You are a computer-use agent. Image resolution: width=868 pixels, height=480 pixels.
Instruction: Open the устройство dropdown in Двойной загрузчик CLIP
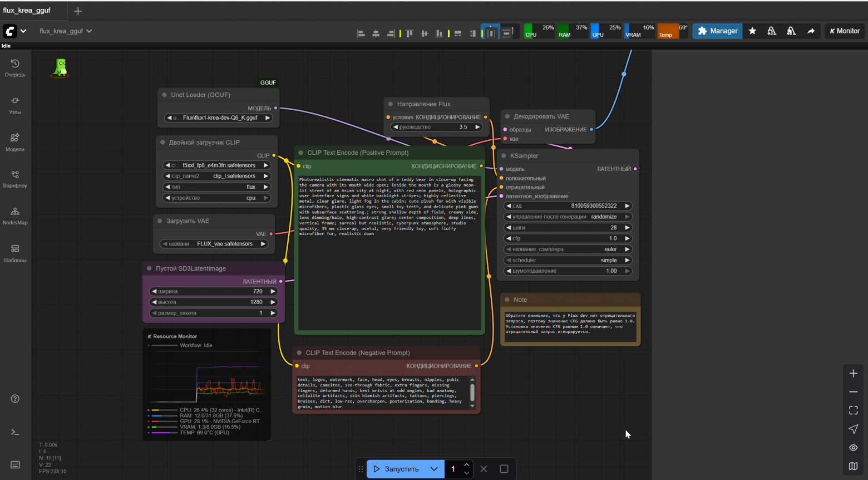click(216, 197)
